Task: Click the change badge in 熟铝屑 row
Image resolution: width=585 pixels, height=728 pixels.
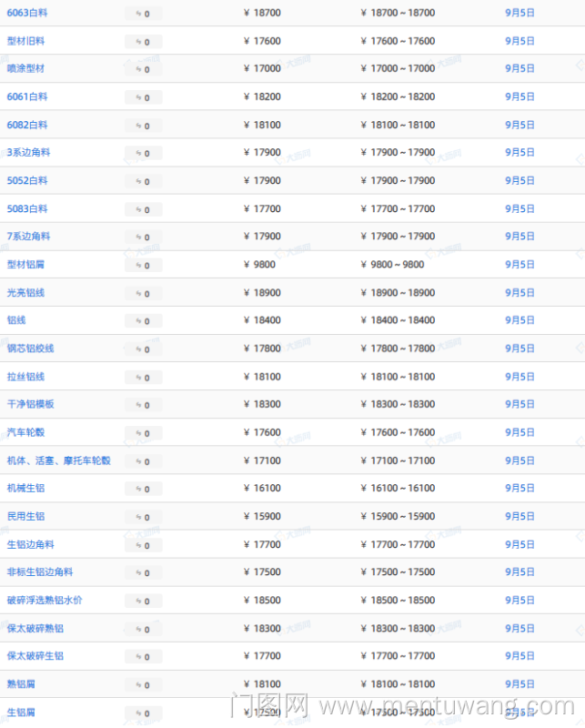Action: [143, 685]
